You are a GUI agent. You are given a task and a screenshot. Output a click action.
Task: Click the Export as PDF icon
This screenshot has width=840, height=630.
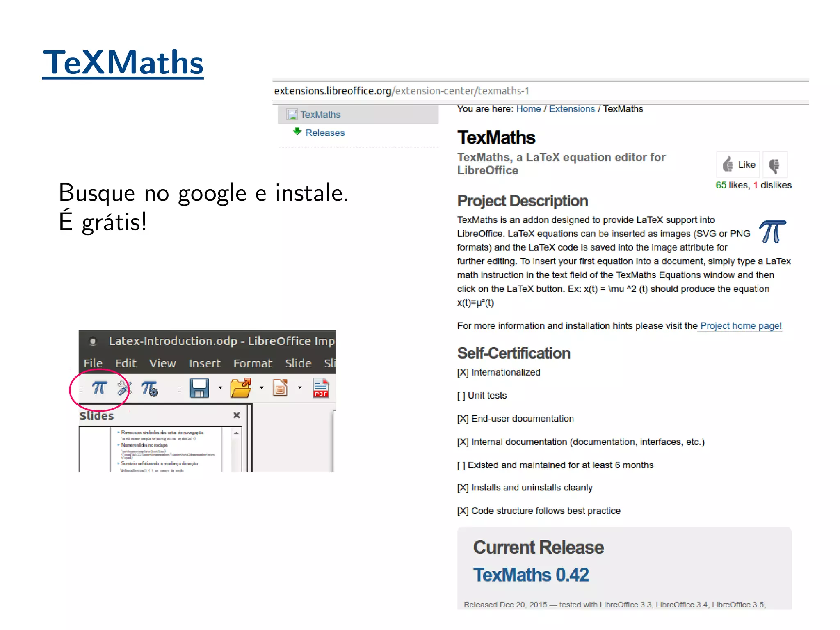click(x=321, y=388)
